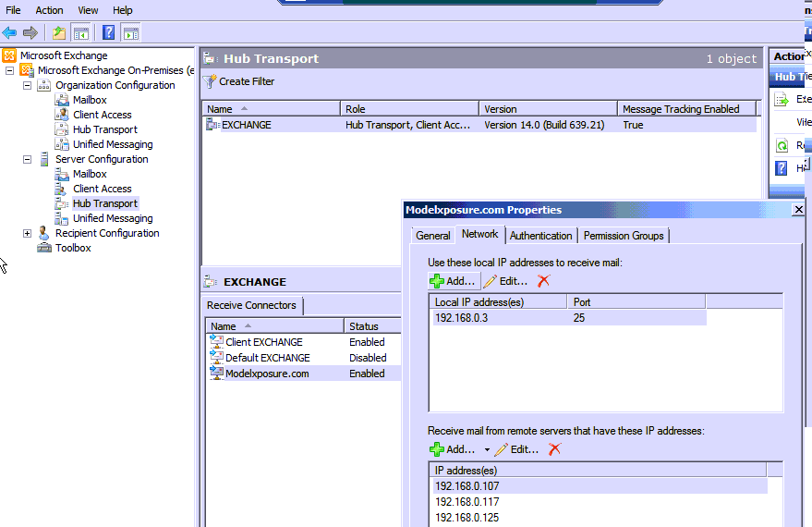The height and width of the screenshot is (527, 812).
Task: Remove remote IP address with the red X
Action: tap(554, 448)
